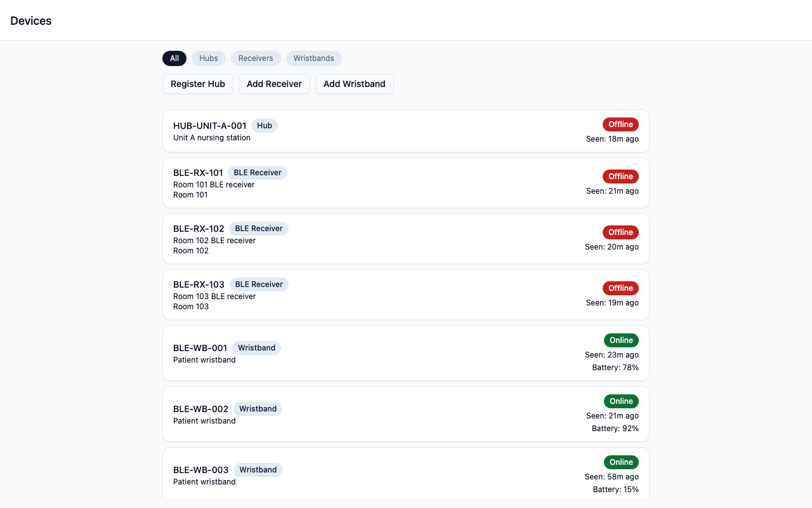This screenshot has width=812, height=508.
Task: Click Add Wristband button
Action: pyautogui.click(x=354, y=84)
